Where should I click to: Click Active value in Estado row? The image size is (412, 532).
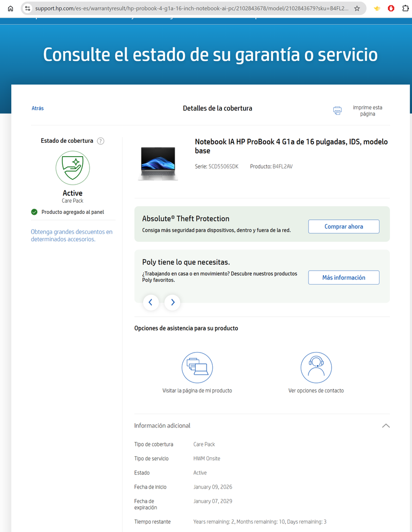click(x=200, y=473)
